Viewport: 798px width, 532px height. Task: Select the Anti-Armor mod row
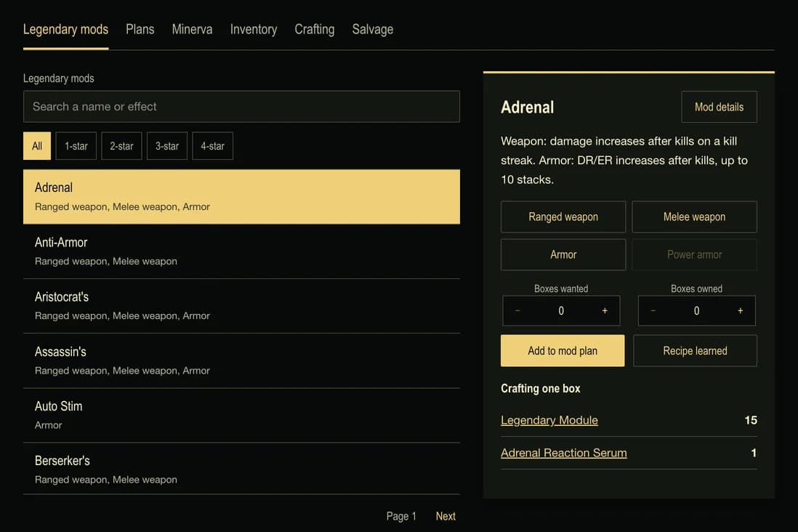(x=241, y=251)
